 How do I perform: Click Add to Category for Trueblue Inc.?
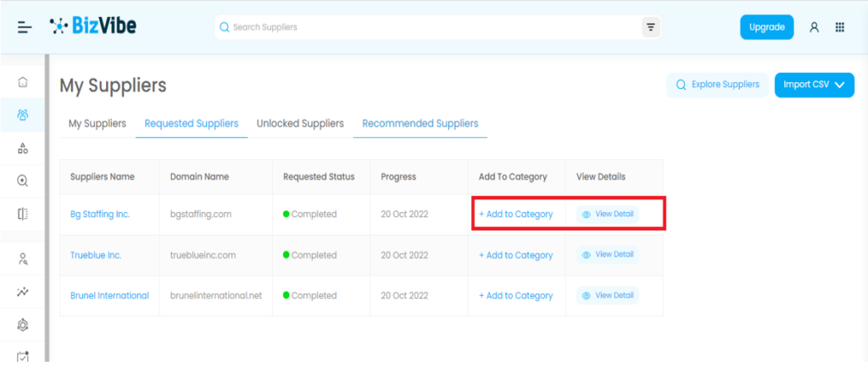pos(515,255)
